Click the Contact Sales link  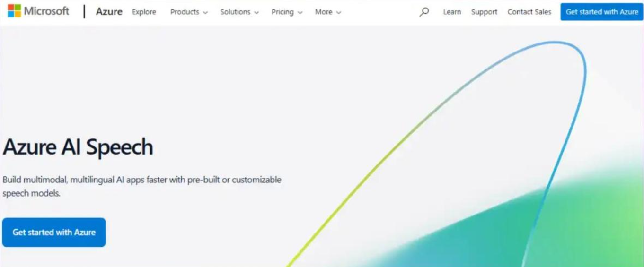click(529, 12)
